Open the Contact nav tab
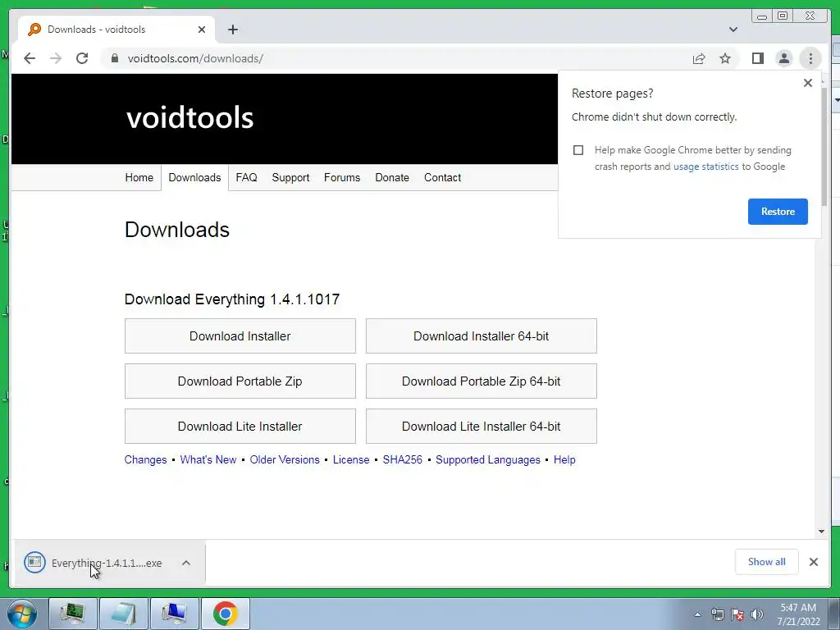Image resolution: width=840 pixels, height=630 pixels. (442, 177)
